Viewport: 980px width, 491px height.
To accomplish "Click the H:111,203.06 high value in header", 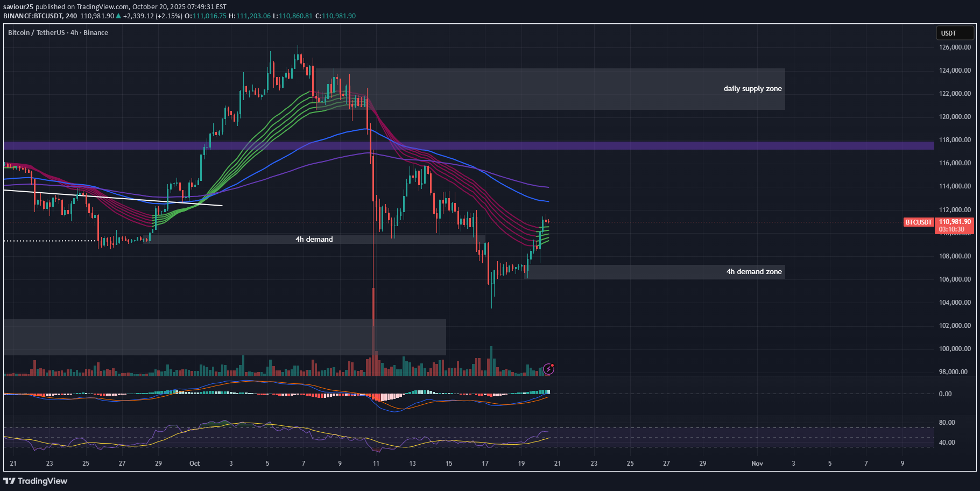I will pyautogui.click(x=250, y=16).
